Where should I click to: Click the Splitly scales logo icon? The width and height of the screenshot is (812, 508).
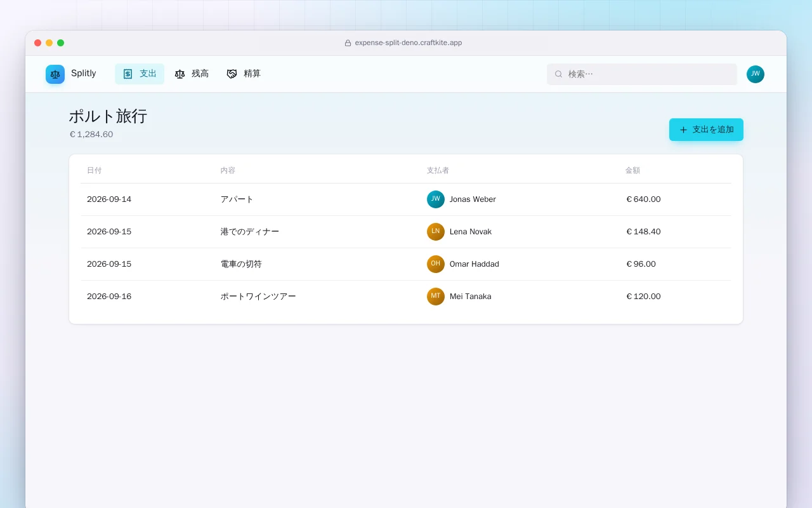(55, 74)
